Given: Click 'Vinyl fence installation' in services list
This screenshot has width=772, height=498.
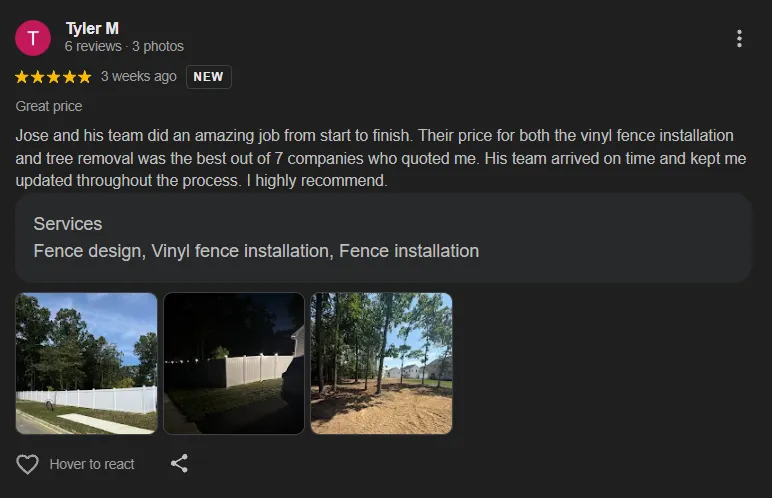Looking at the screenshot, I should click(x=240, y=251).
